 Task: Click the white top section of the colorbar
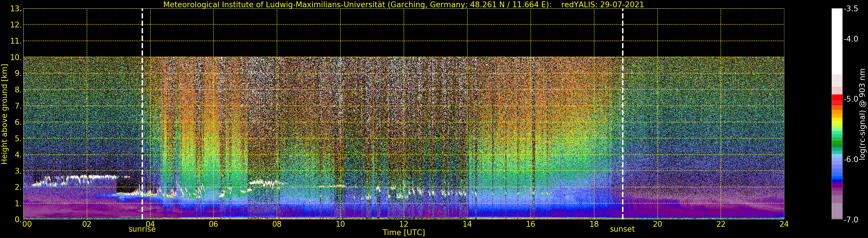tap(837, 40)
